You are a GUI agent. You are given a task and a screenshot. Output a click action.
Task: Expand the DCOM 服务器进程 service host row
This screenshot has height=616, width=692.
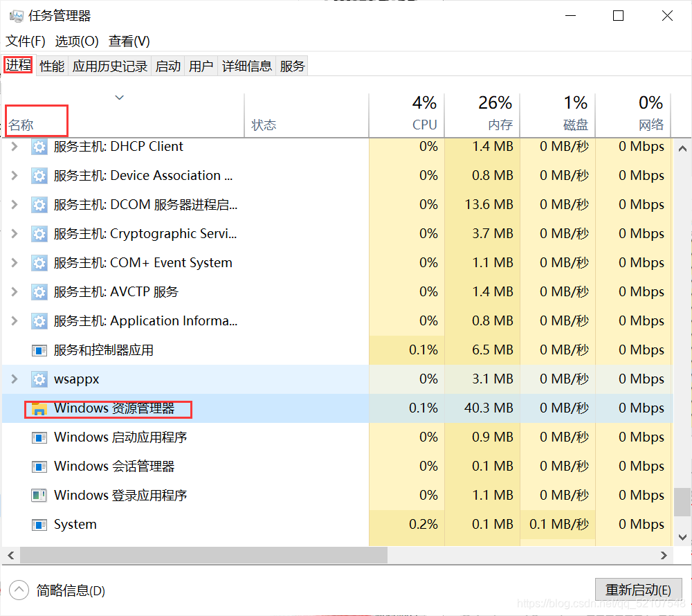[14, 205]
